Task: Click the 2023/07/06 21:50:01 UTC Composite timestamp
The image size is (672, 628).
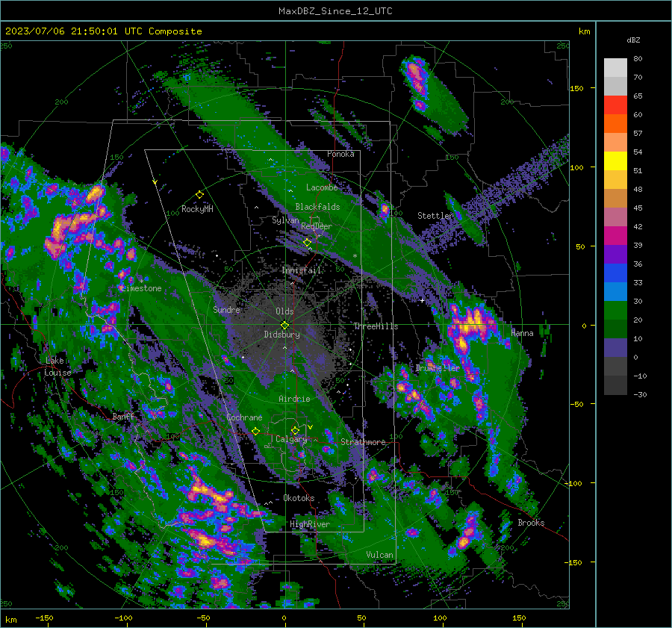Action: (x=103, y=31)
